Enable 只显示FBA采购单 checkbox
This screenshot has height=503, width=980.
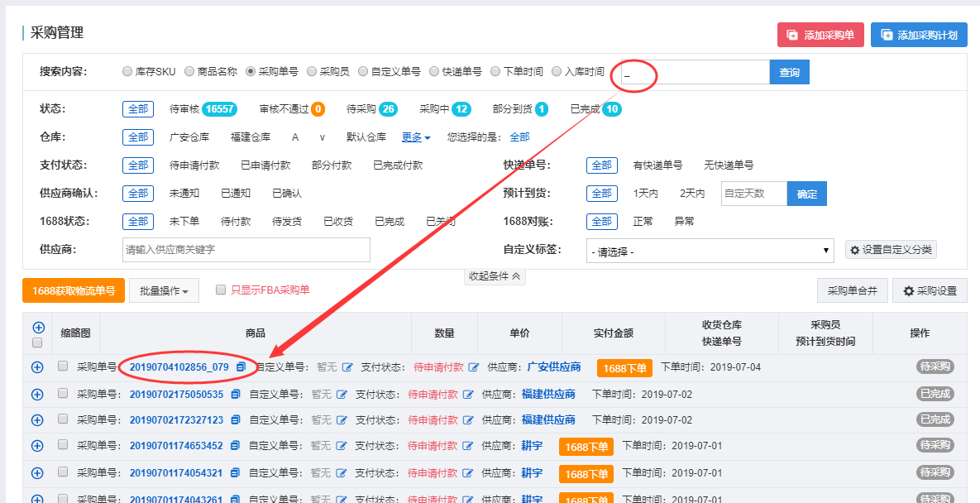(x=220, y=290)
